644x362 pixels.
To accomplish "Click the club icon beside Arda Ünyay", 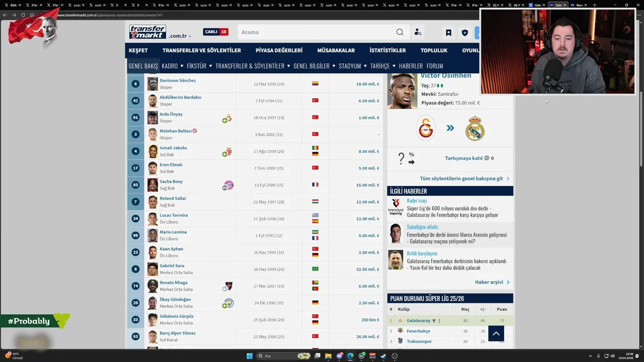I will point(227,119).
